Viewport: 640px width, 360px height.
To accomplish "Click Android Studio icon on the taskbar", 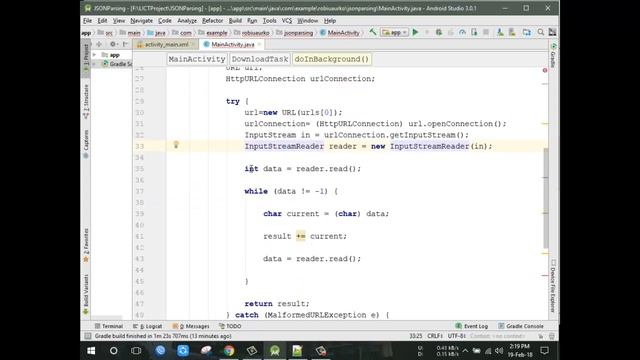I will [x=275, y=351].
